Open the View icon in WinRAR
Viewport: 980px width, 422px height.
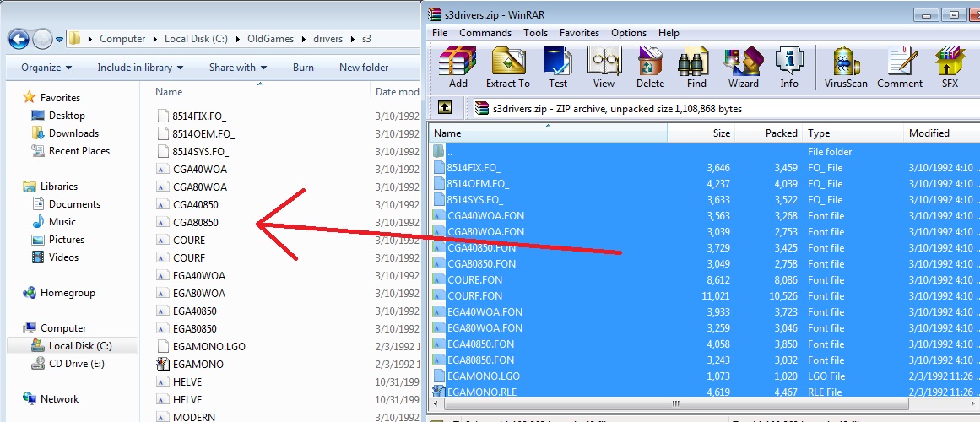tap(604, 68)
